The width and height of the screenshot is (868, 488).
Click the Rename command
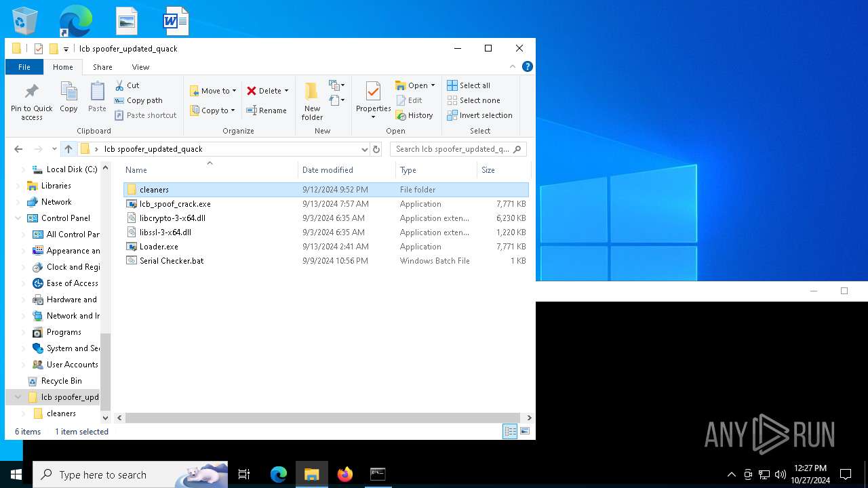tap(267, 110)
